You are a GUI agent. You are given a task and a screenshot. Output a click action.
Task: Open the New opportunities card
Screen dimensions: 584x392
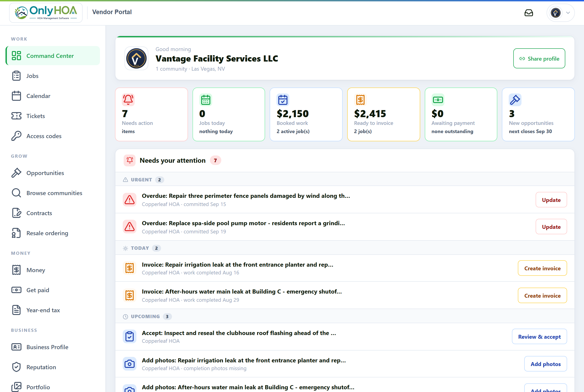tap(538, 114)
